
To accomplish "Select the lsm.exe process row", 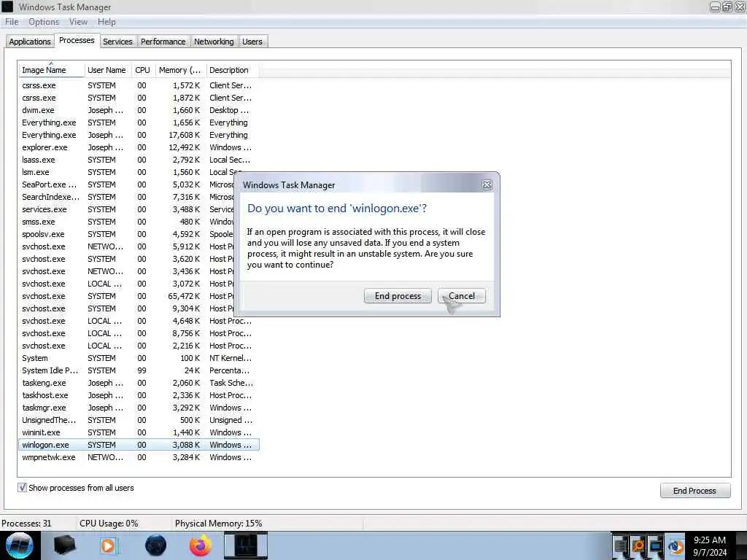I will pyautogui.click(x=126, y=172).
